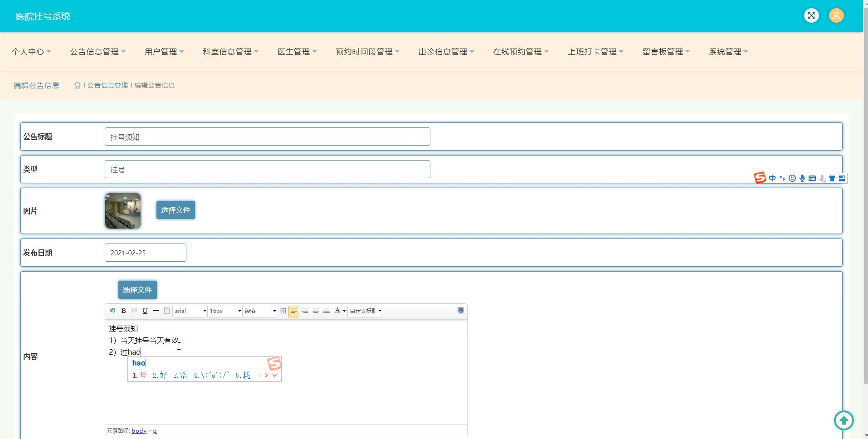
Task: Open the skin shirt icon in Sogou bar
Action: coord(832,178)
